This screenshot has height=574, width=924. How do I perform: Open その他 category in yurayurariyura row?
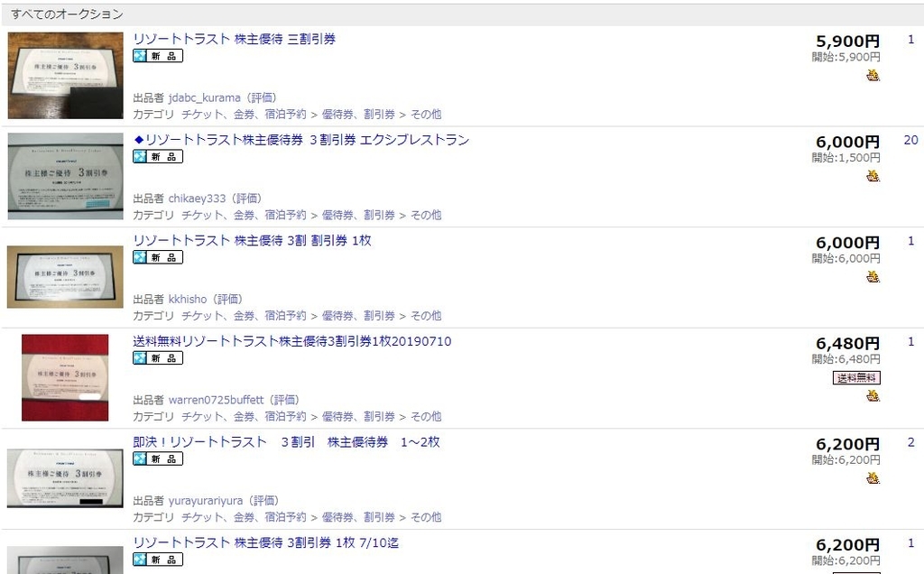point(426,517)
